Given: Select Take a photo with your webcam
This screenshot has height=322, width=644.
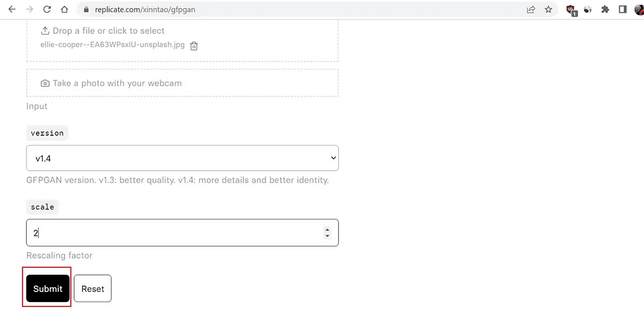Looking at the screenshot, I should pyautogui.click(x=182, y=83).
